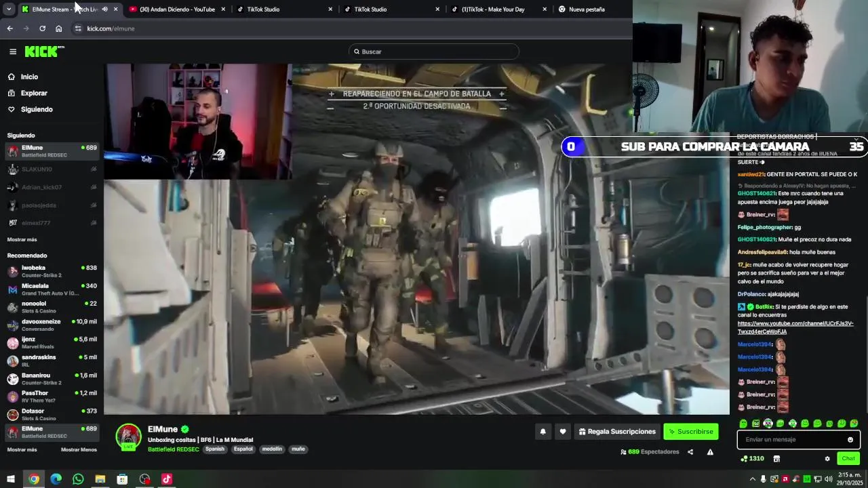Switch to the second TikTok Studio tab
Screen dimensions: 868x488
point(392,9)
